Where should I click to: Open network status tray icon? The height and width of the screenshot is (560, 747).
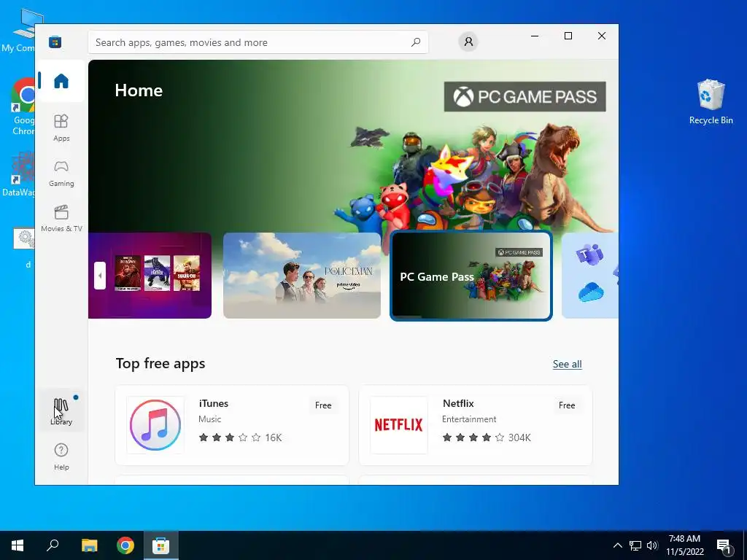coord(635,545)
